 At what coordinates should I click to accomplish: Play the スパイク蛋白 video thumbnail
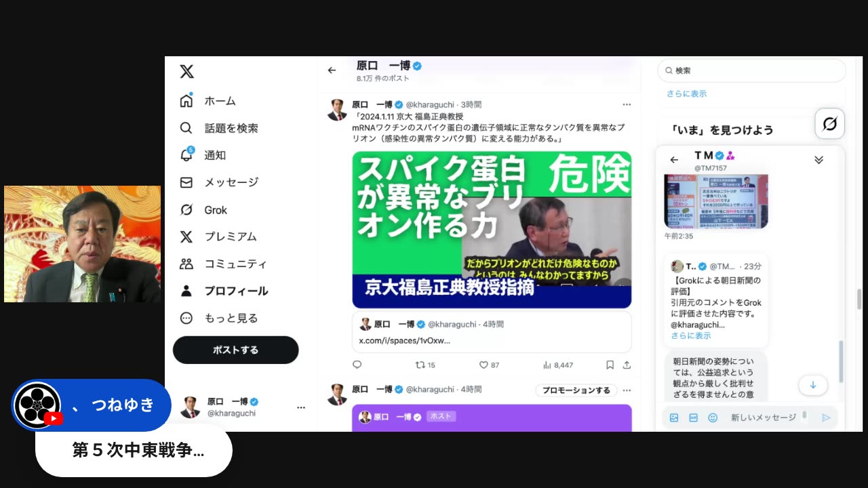pos(492,230)
